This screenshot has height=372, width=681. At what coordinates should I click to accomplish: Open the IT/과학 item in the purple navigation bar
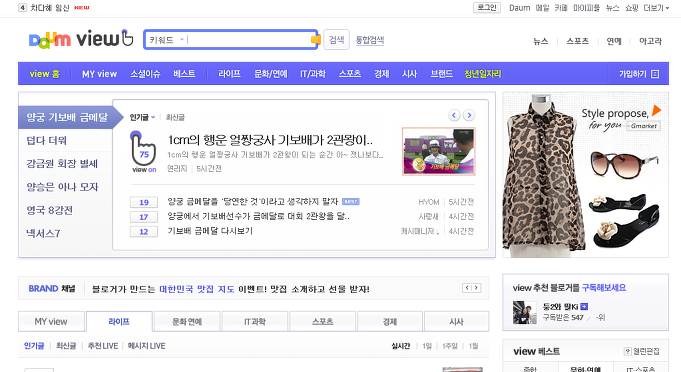(313, 74)
